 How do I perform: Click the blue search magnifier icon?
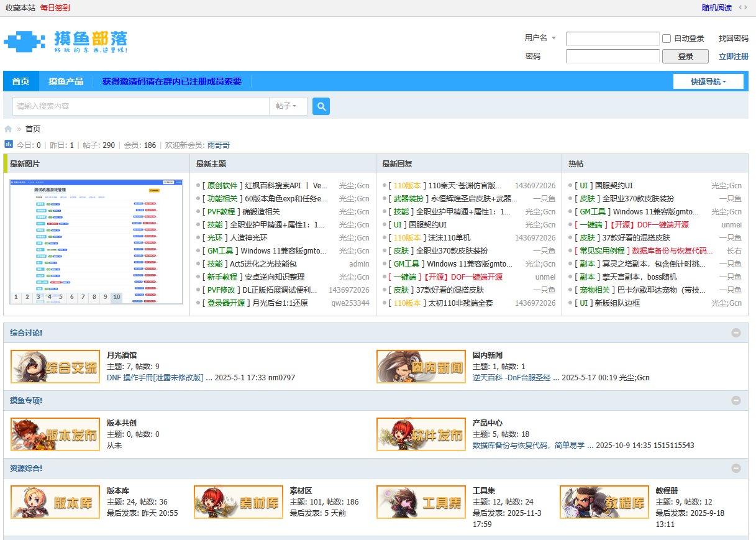tap(321, 106)
